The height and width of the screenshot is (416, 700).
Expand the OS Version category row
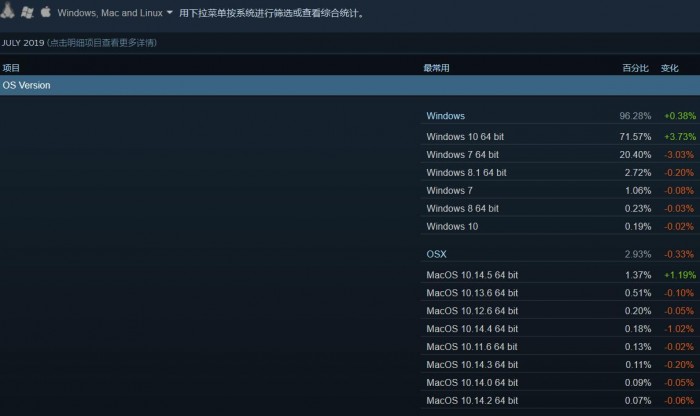[350, 85]
